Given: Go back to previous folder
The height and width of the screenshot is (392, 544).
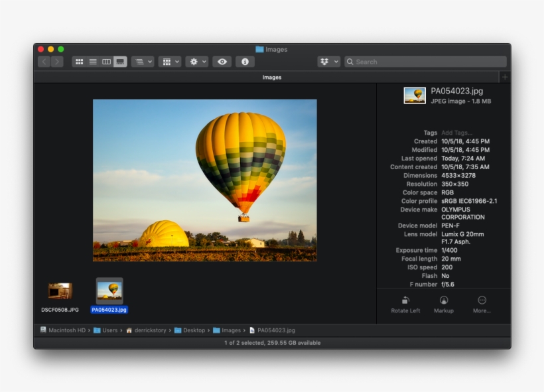Looking at the screenshot, I should [44, 62].
